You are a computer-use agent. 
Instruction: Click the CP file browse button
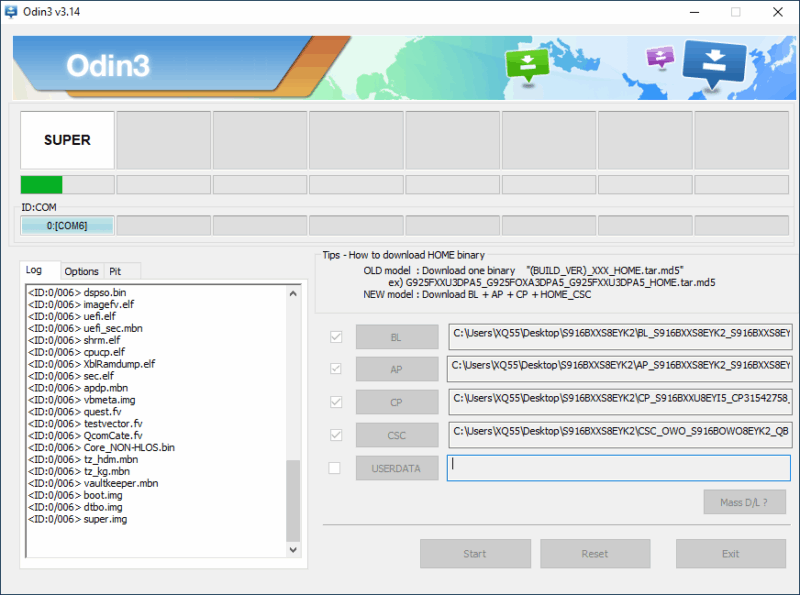click(397, 402)
